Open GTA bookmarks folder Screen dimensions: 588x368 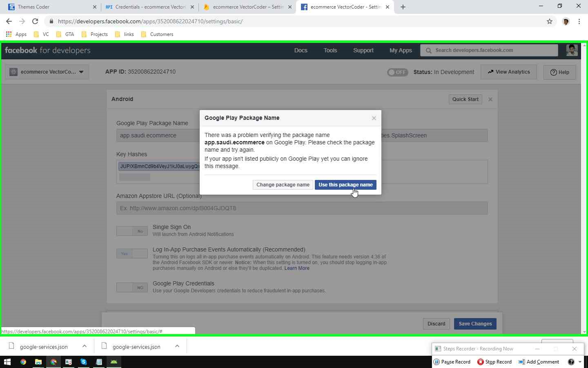[65, 34]
